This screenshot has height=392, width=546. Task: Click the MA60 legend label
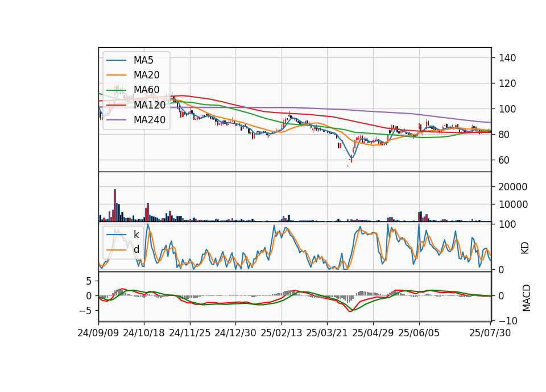coord(146,90)
